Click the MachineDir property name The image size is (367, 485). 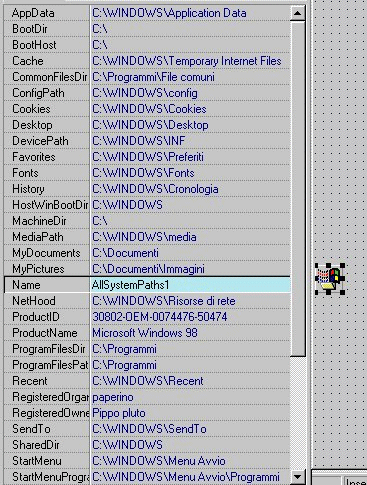pos(39,221)
